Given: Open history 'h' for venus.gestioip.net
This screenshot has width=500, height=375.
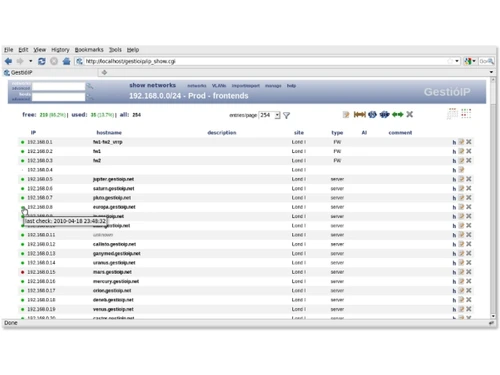Looking at the screenshot, I should 454,310.
